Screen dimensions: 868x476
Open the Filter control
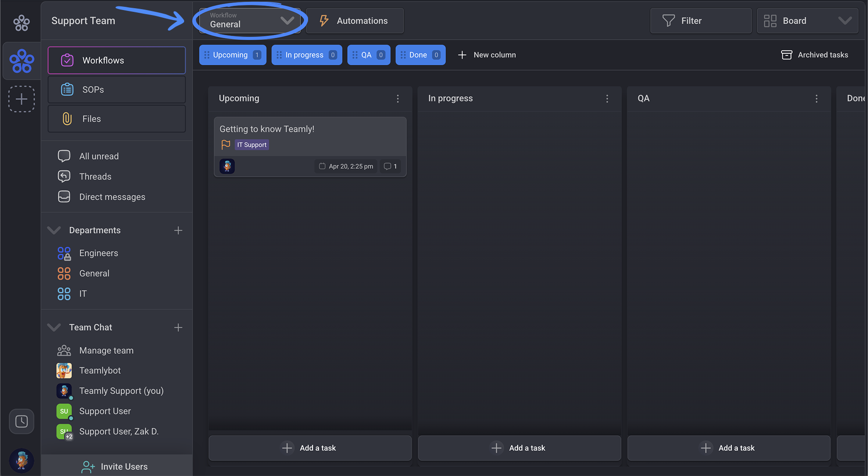click(701, 21)
